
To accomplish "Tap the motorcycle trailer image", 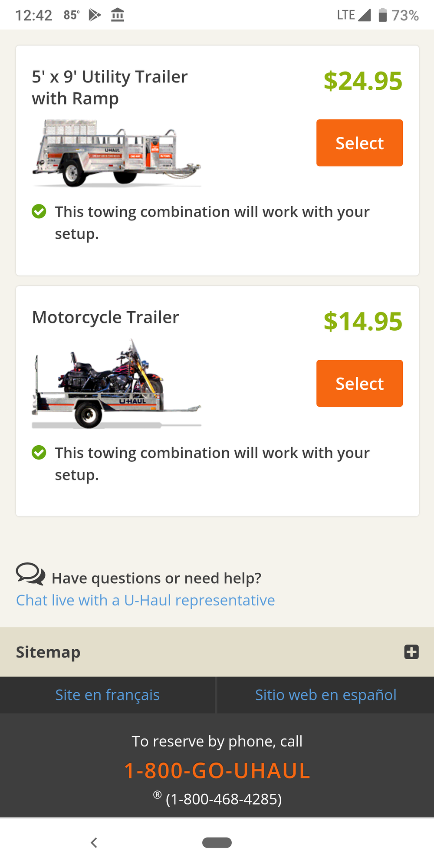I will [x=116, y=384].
